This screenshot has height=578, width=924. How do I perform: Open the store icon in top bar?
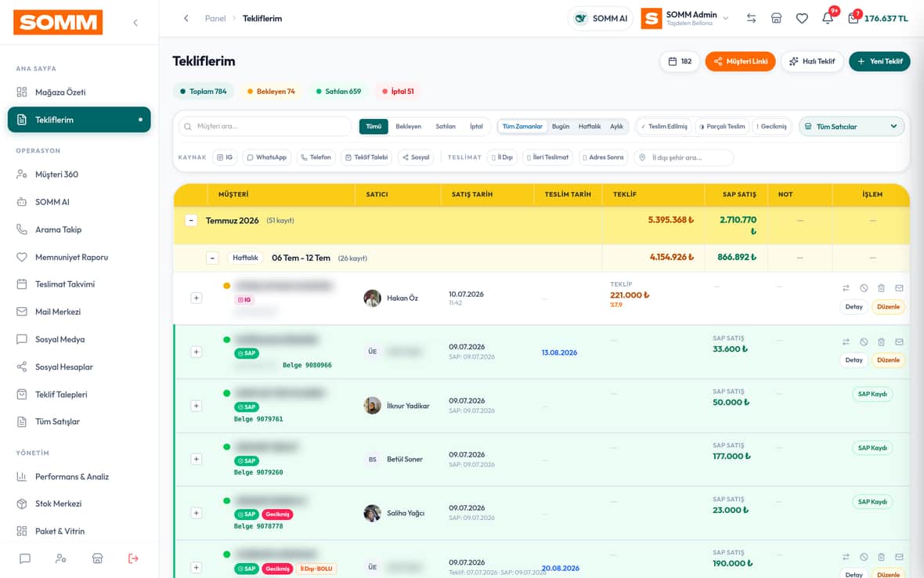[776, 18]
